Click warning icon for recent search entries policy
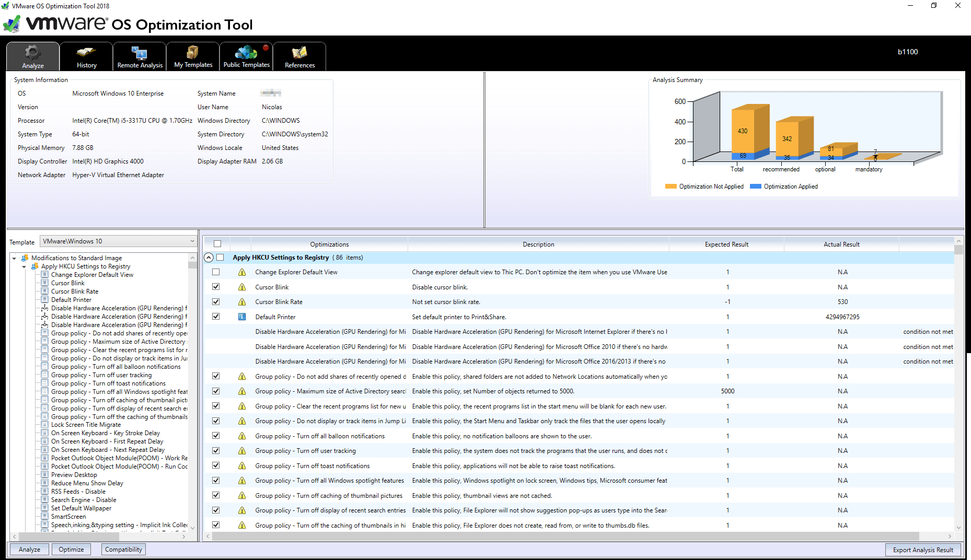 pos(242,510)
